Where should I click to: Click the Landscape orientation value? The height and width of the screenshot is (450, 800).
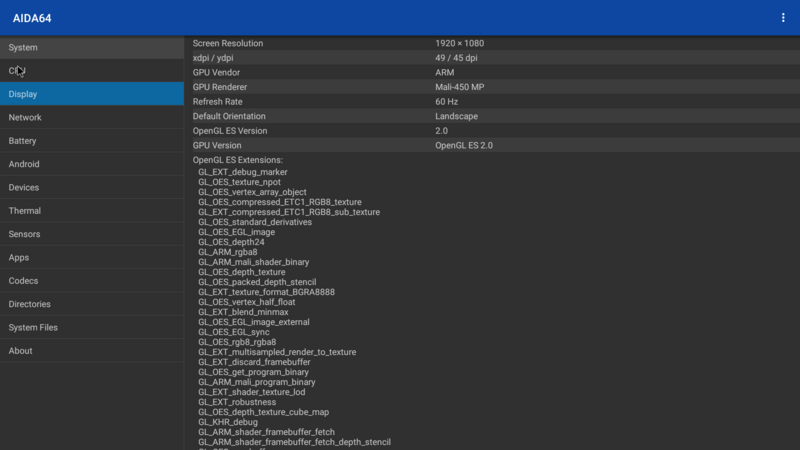tap(456, 116)
